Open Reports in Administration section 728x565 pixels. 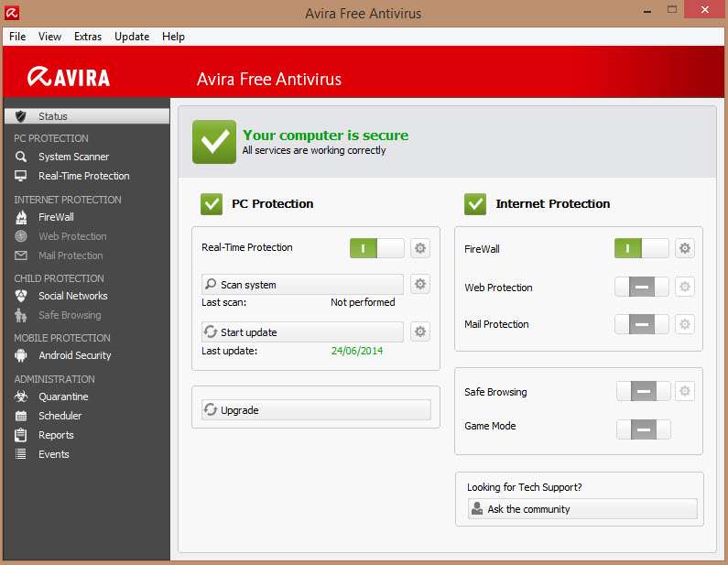point(56,435)
